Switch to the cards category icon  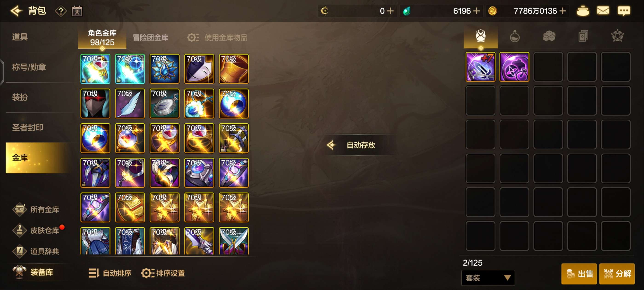tap(583, 36)
